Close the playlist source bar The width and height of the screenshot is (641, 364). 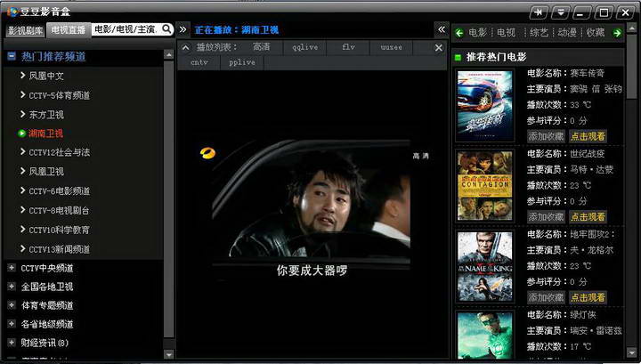click(x=438, y=47)
